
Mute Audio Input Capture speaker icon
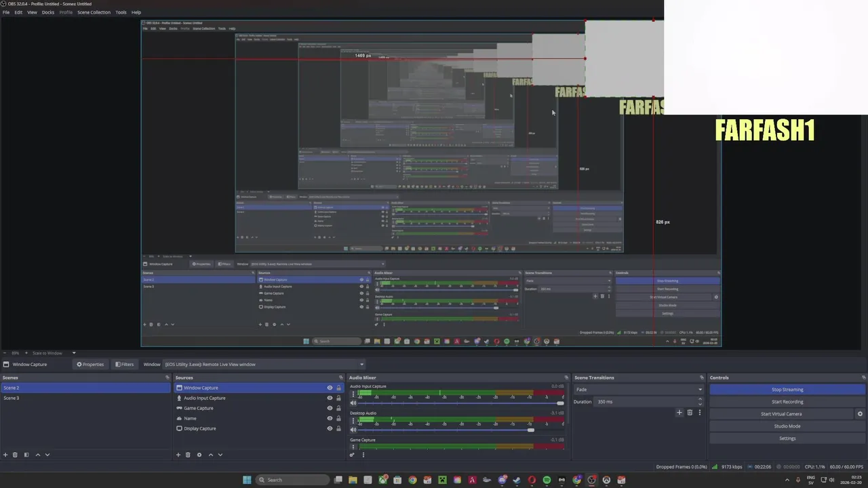pyautogui.click(x=353, y=403)
